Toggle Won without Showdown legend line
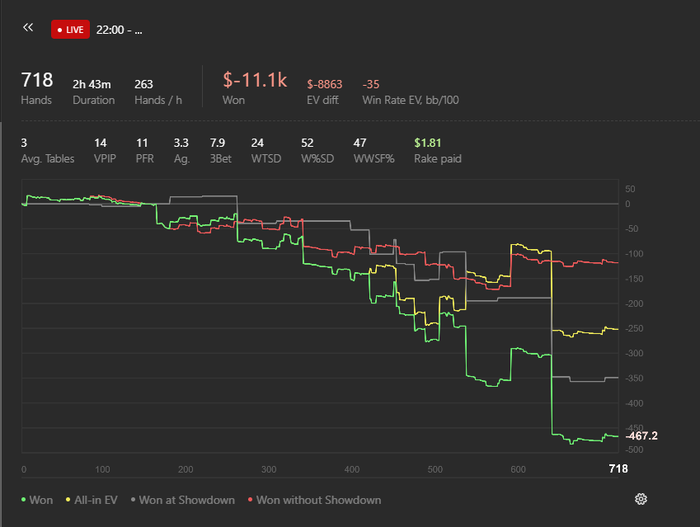700x527 pixels. (314, 500)
